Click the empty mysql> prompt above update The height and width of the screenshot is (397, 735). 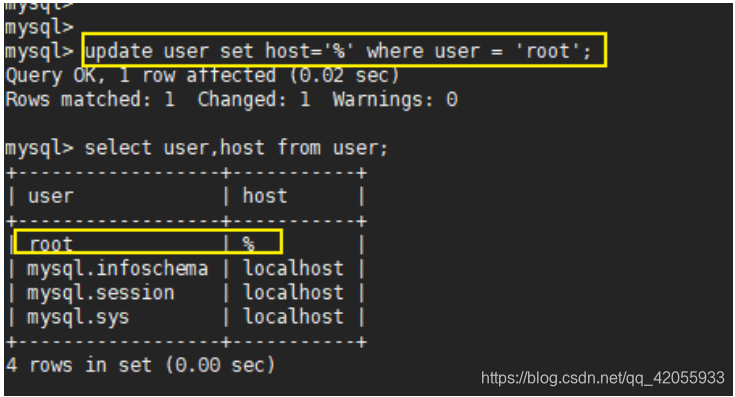[39, 28]
